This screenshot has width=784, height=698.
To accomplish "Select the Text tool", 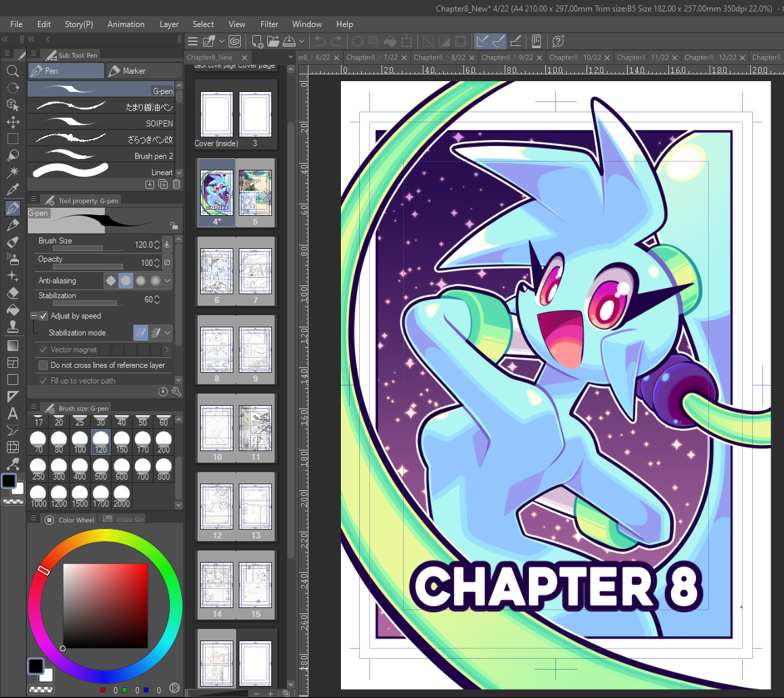I will coord(12,413).
